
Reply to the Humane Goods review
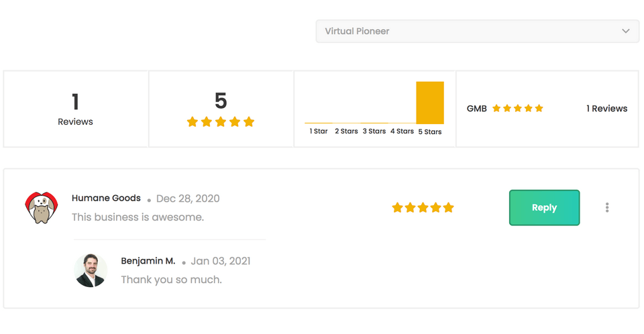click(544, 207)
